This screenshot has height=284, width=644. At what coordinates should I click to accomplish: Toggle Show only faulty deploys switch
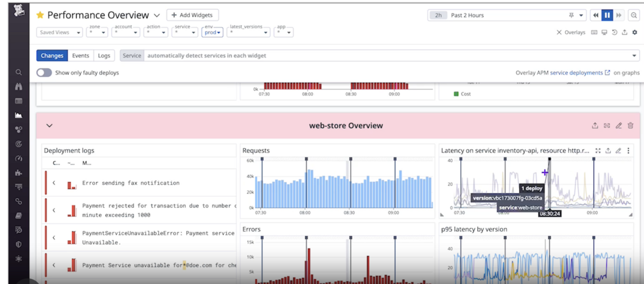coord(44,72)
